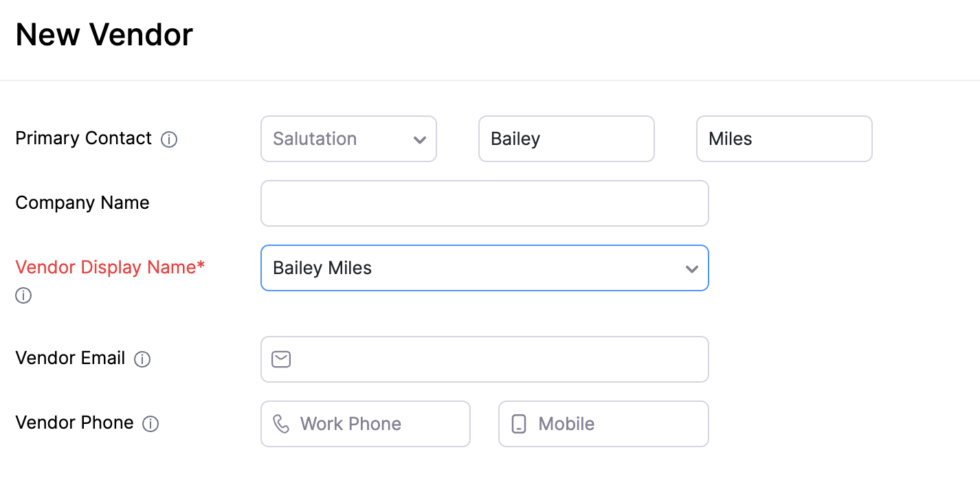Click the Primary Contact label text
980x496 pixels.
83,138
